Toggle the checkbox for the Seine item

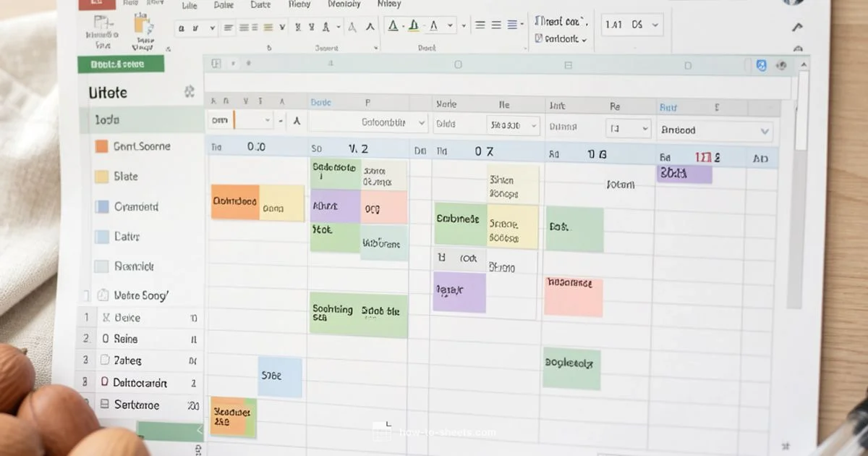(105, 338)
